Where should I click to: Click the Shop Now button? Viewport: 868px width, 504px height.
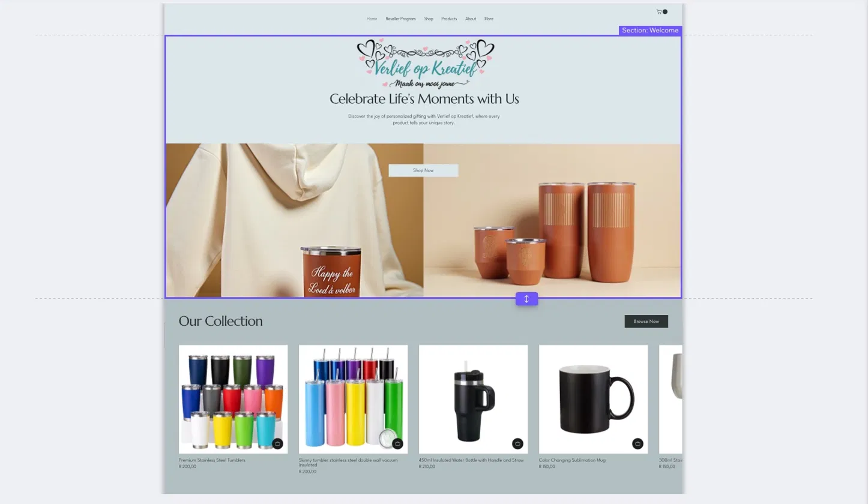pyautogui.click(x=423, y=170)
